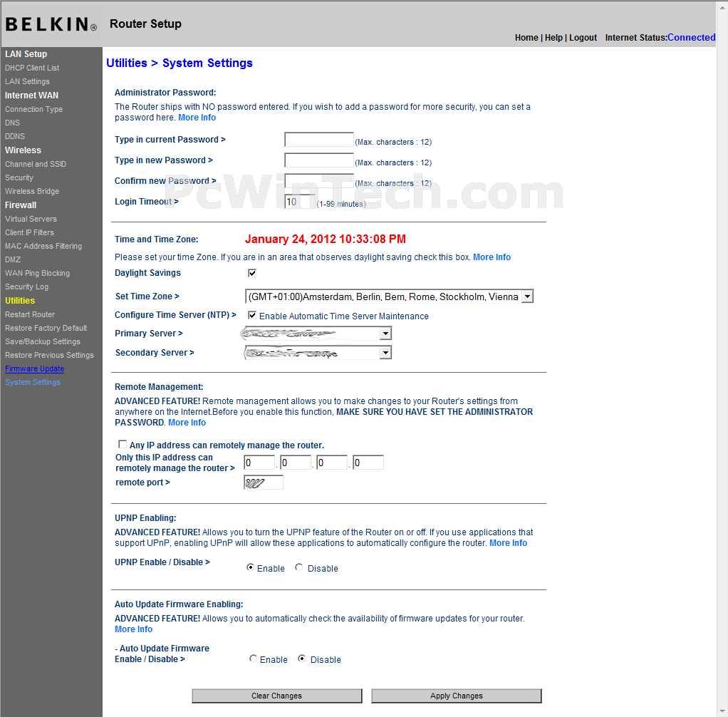
Task: Click More Info for Remote Management
Action: click(x=187, y=423)
